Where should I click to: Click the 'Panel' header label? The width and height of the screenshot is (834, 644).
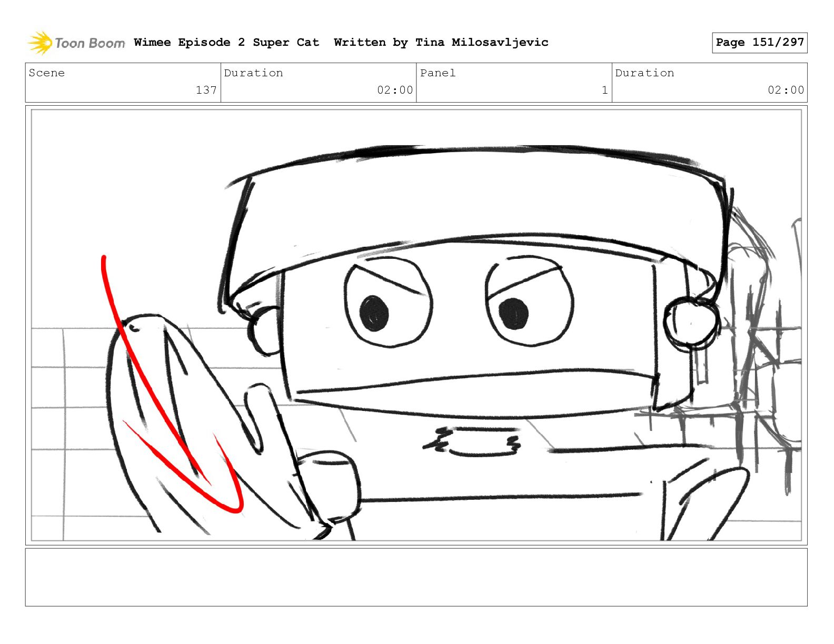pos(438,73)
